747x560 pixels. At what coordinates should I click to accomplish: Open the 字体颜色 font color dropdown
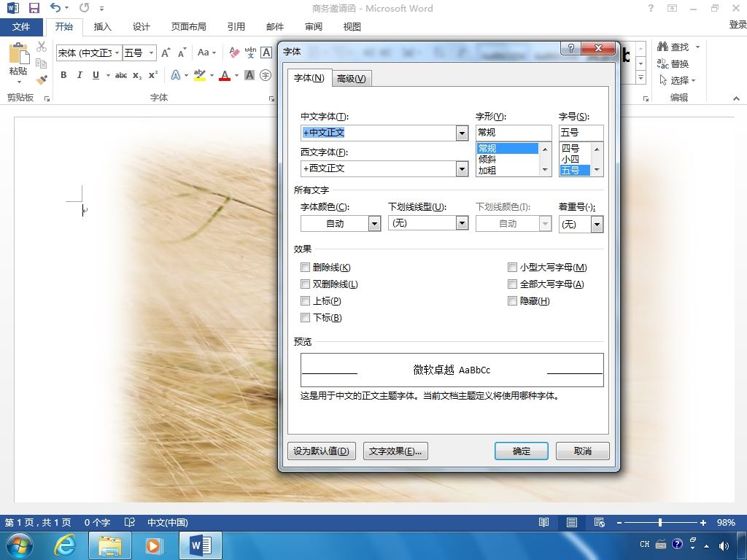pyautogui.click(x=374, y=223)
